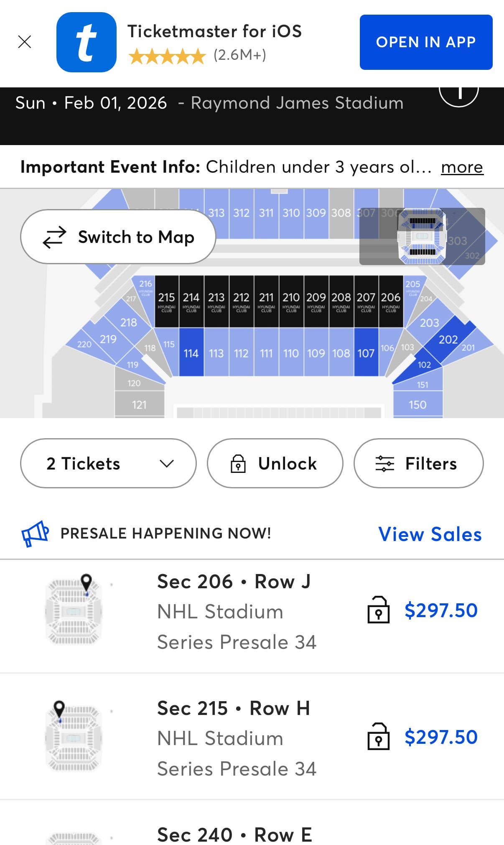This screenshot has height=845, width=504.
Task: Switch to Map view
Action: tap(118, 237)
